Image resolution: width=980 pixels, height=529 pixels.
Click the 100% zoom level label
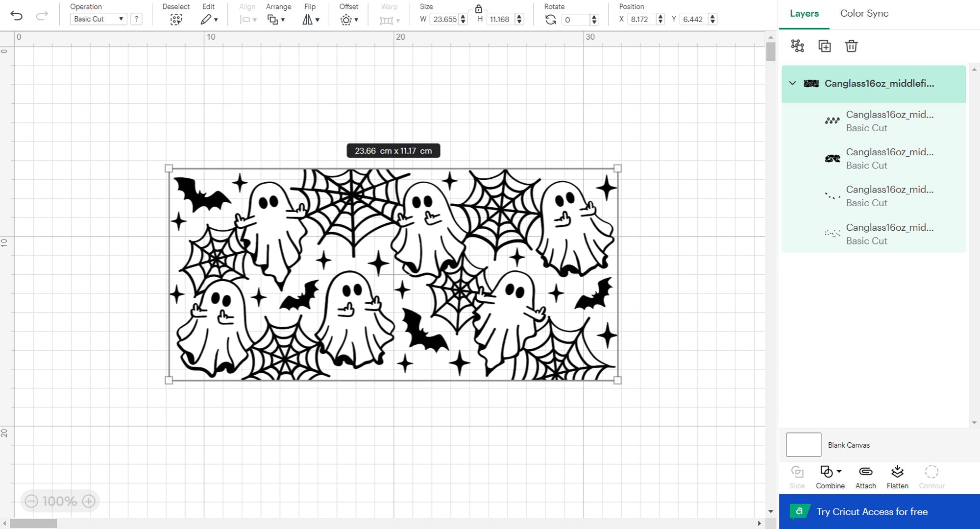60,501
